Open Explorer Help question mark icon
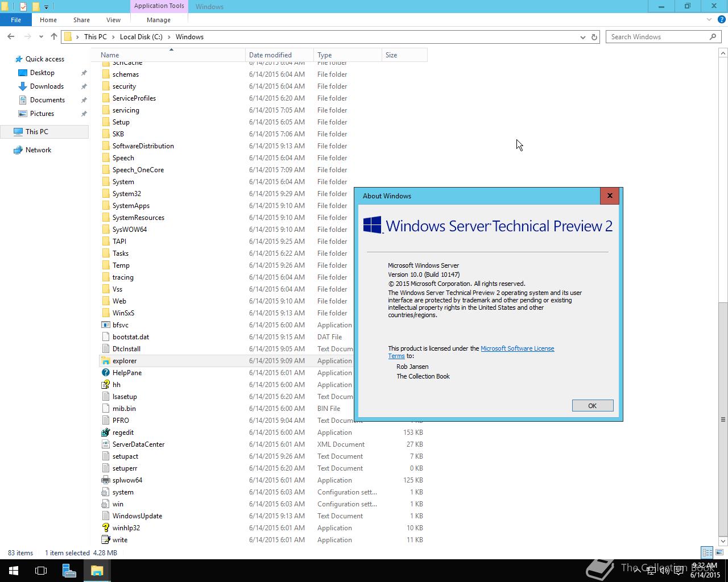Viewport: 728px width, 582px height. pos(721,20)
